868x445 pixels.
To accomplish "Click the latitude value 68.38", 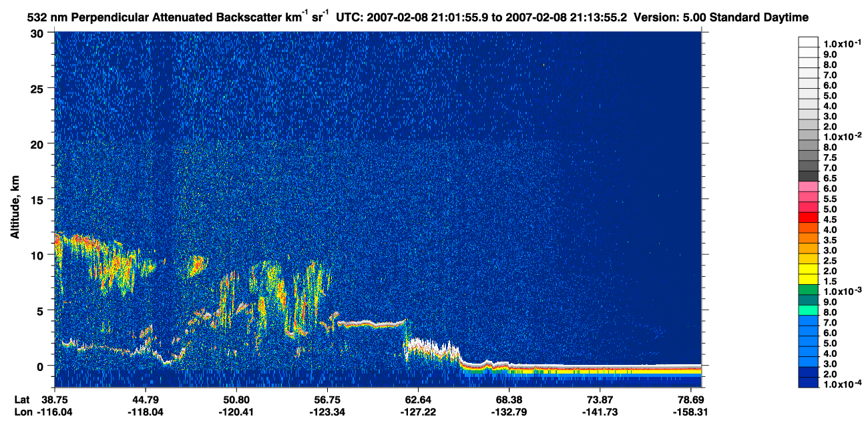I will point(509,400).
